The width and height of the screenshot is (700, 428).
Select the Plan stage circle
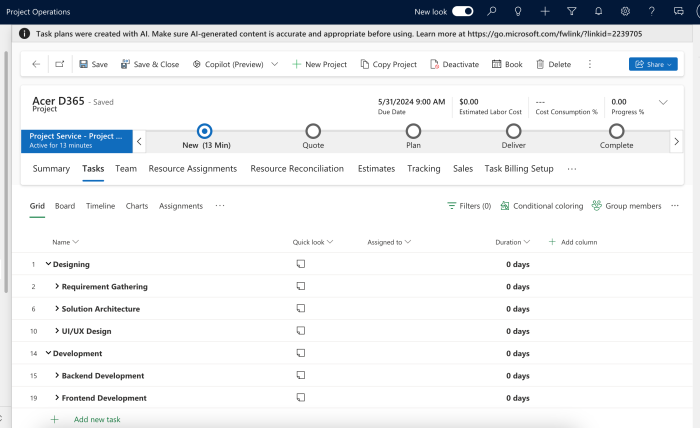pos(413,131)
